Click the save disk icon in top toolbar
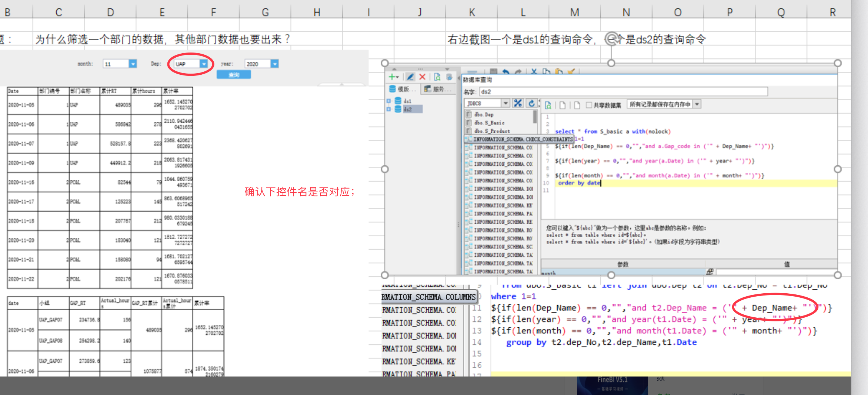The image size is (868, 395). (493, 71)
